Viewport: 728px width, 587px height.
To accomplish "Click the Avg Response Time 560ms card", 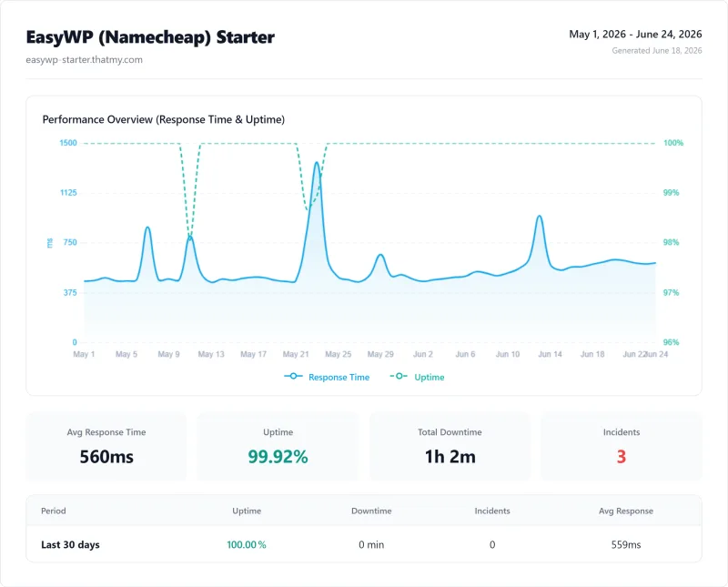I will tap(106, 446).
